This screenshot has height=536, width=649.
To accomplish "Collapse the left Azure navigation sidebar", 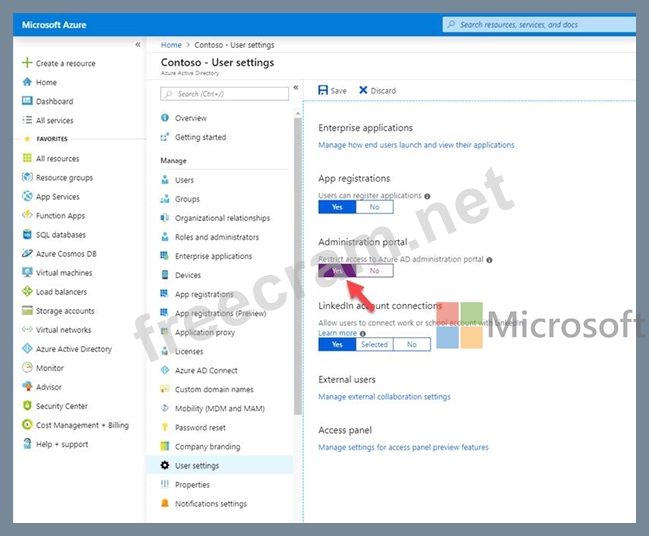I will pyautogui.click(x=138, y=45).
